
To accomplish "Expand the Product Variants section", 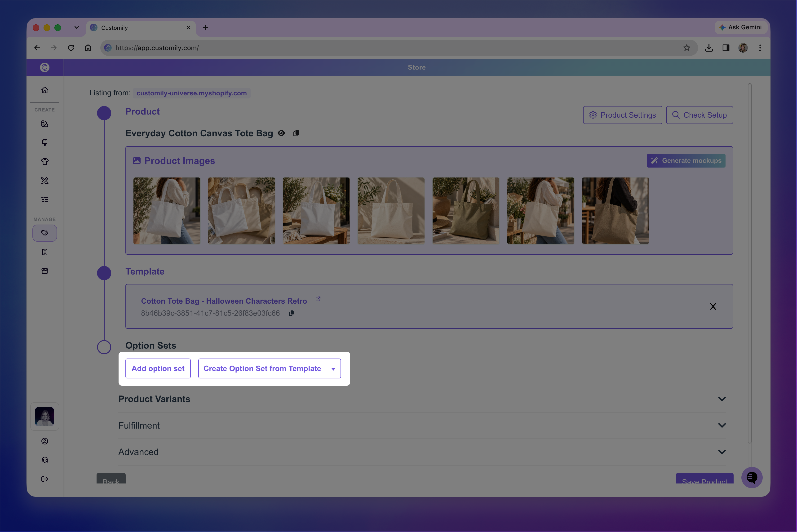I will [x=422, y=399].
